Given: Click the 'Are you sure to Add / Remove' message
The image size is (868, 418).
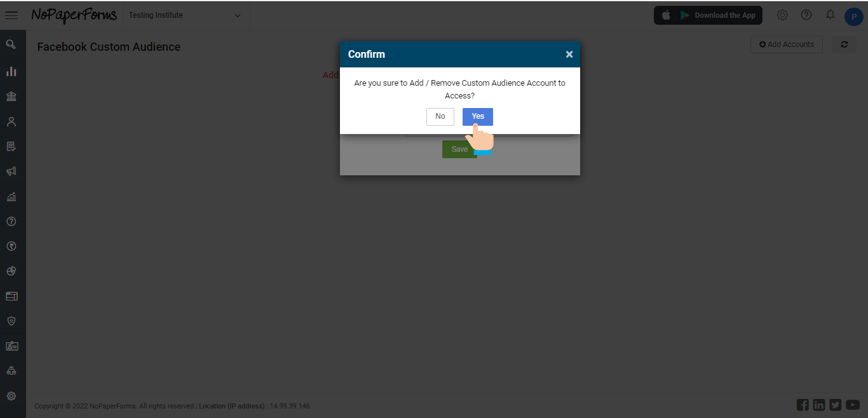Looking at the screenshot, I should (x=459, y=90).
